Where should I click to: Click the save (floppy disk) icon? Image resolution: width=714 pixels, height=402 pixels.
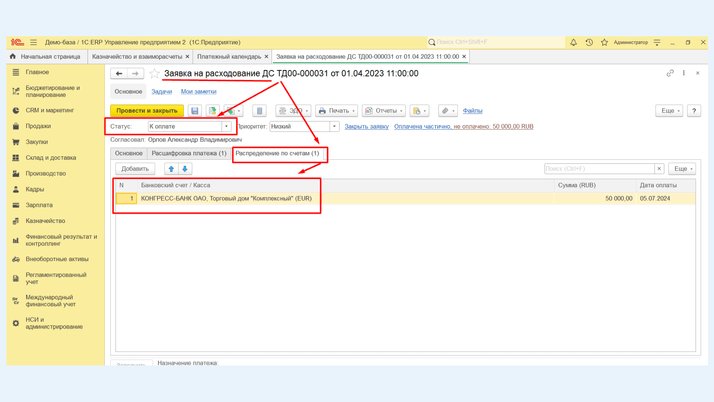pos(195,111)
